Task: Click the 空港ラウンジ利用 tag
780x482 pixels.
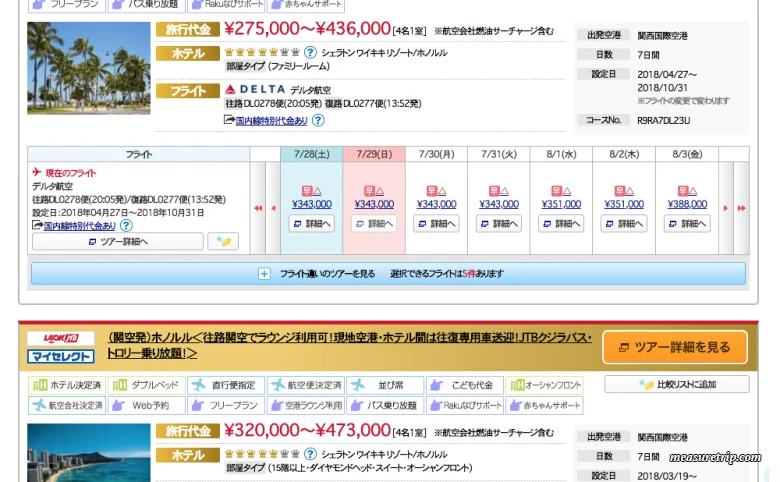Action: click(x=305, y=405)
